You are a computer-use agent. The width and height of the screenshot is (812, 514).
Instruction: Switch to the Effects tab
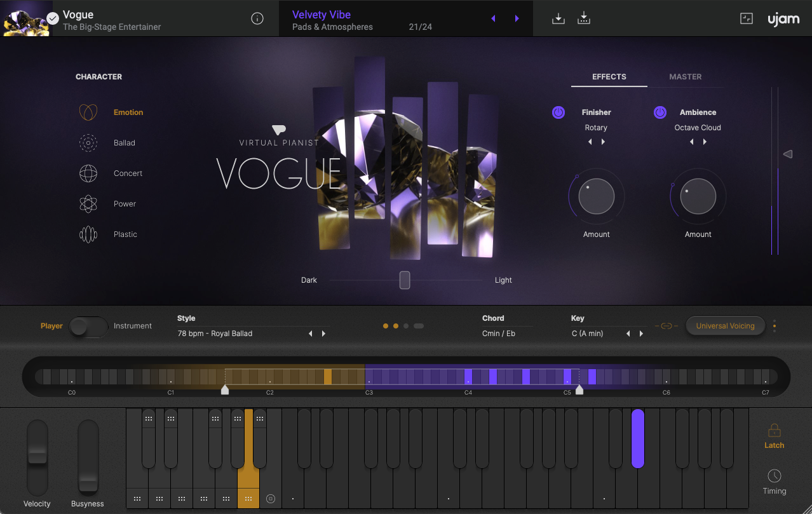click(x=609, y=77)
